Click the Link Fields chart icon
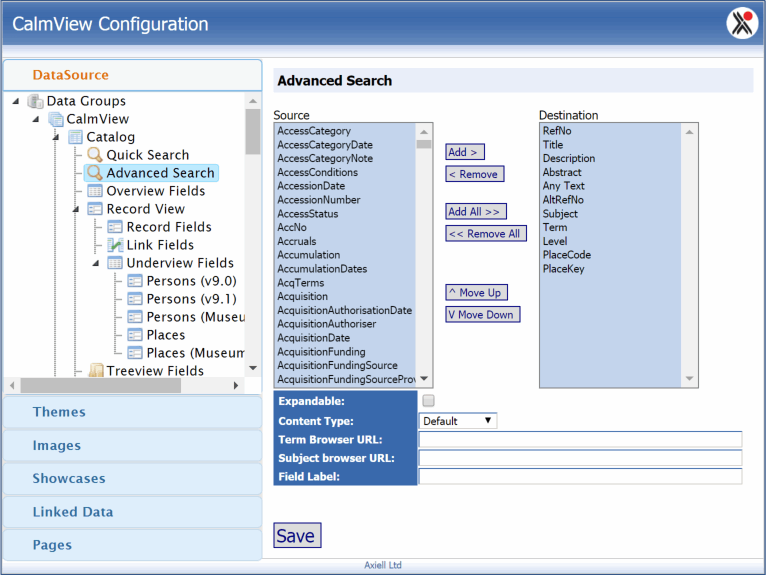This screenshot has width=766, height=575. click(x=115, y=245)
